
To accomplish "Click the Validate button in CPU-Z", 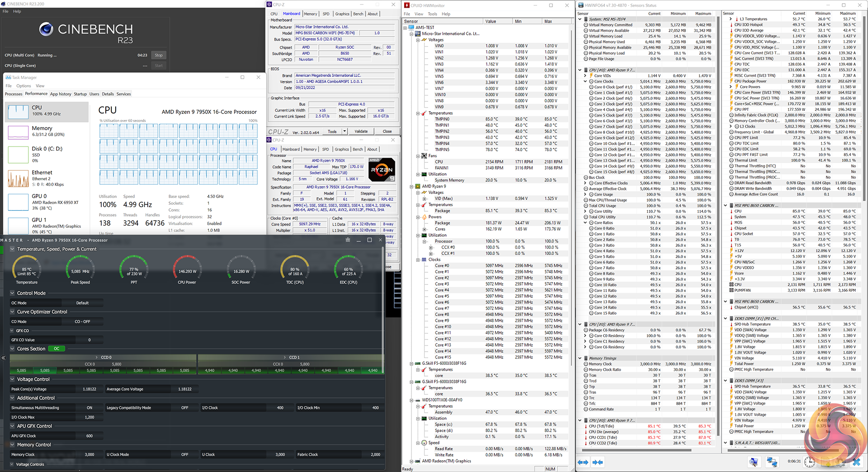I will pyautogui.click(x=361, y=132).
